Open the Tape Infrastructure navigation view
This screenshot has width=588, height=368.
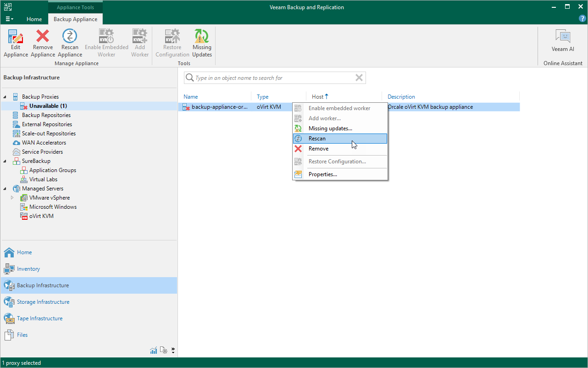[x=89, y=318]
